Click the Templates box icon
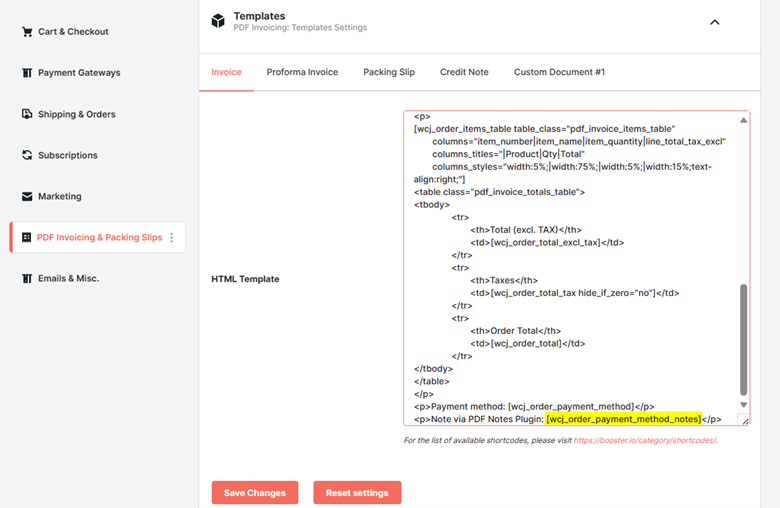The image size is (780, 508). click(218, 21)
